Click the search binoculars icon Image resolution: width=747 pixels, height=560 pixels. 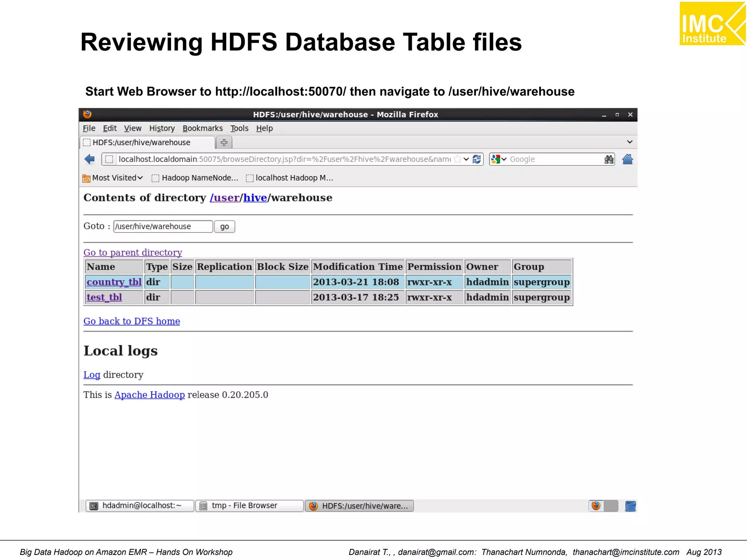[x=609, y=159]
